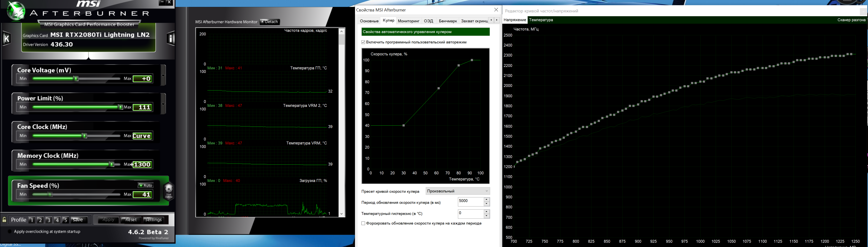
Task: Close the Свойства MSI Afterburner dialog
Action: click(496, 10)
